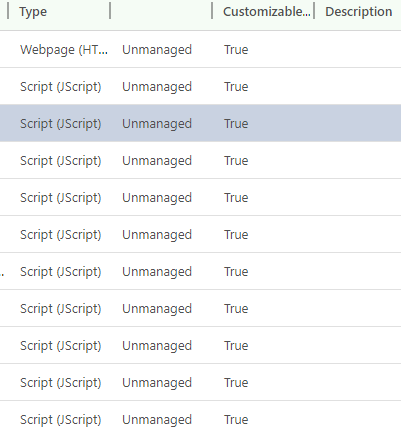Click Unmanaged in the bottom-most row

click(x=157, y=420)
